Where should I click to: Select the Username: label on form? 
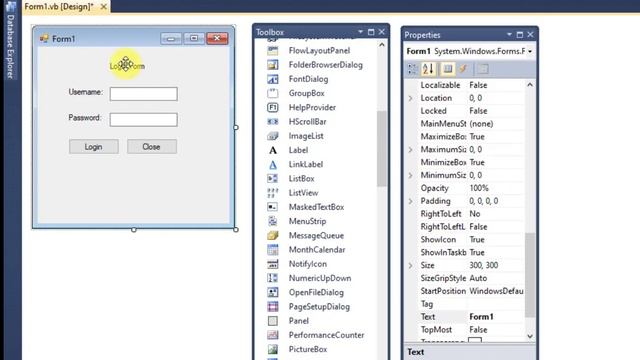(86, 92)
